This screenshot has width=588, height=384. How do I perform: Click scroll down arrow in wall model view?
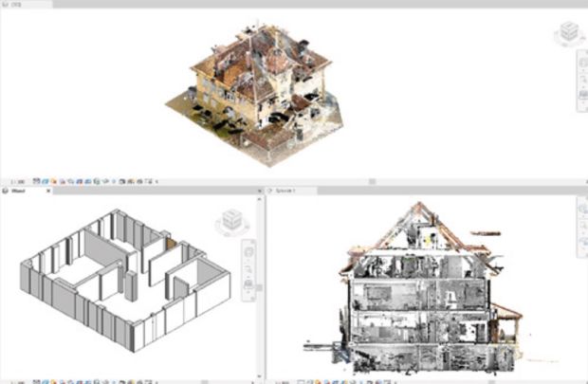[259, 375]
